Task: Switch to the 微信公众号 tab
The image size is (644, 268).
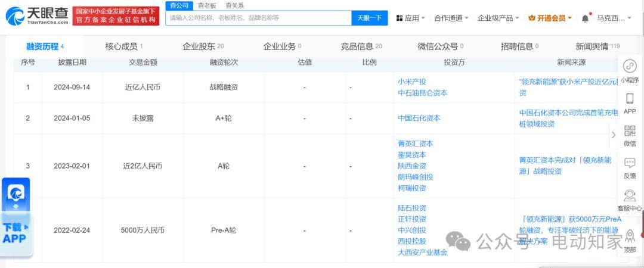Action: pyautogui.click(x=440, y=46)
